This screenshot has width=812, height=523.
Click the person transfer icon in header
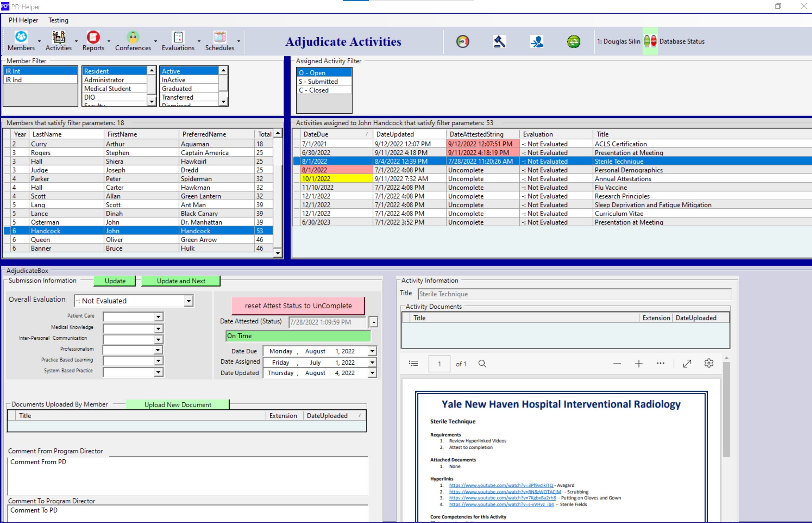(537, 42)
